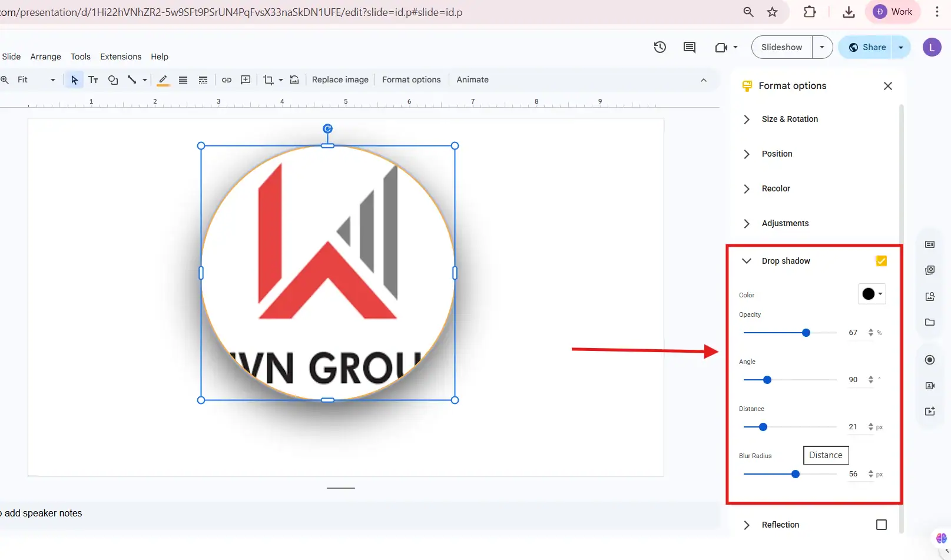951x560 pixels.
Task: Expand the Size & Rotation section
Action: point(789,119)
